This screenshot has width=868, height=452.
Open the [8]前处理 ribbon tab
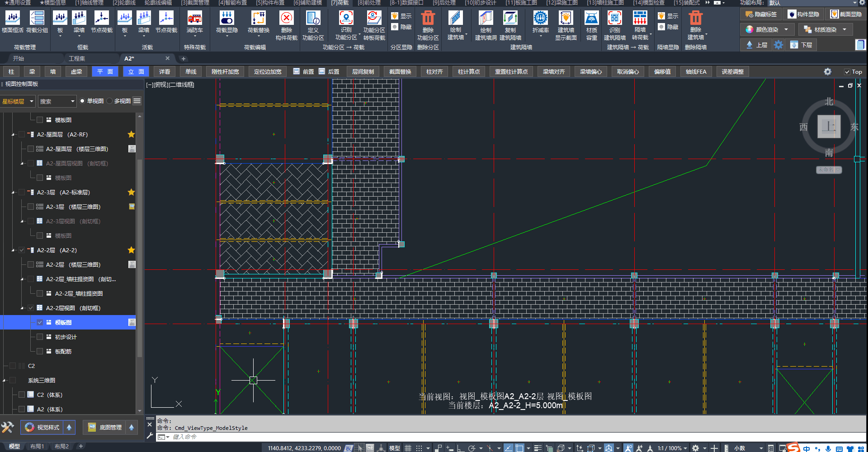[x=369, y=3]
